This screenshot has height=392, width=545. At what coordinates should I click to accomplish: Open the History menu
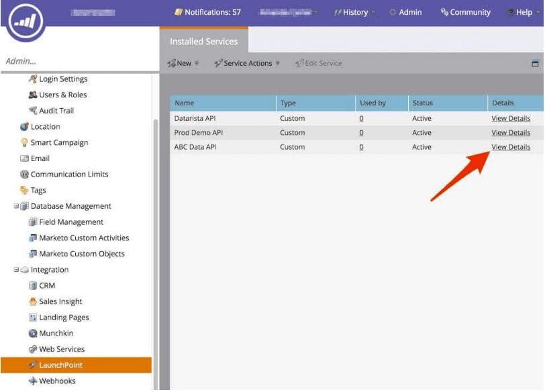point(354,13)
